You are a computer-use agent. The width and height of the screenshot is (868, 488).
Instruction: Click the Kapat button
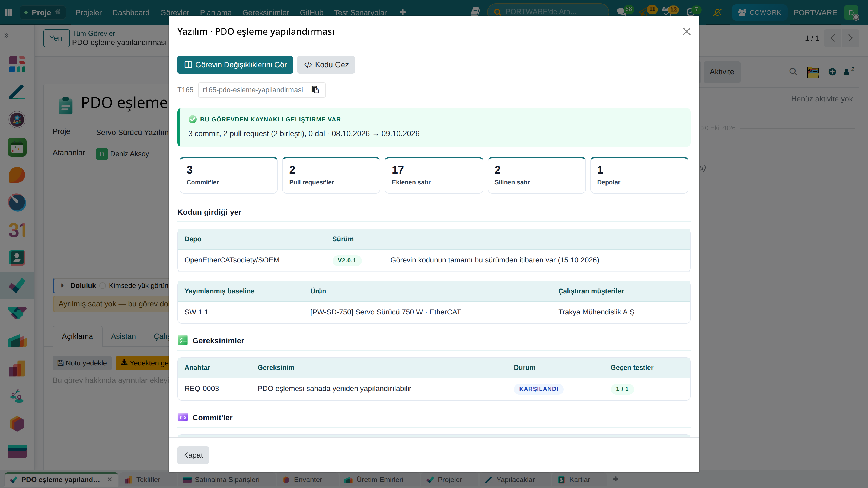coord(193,455)
